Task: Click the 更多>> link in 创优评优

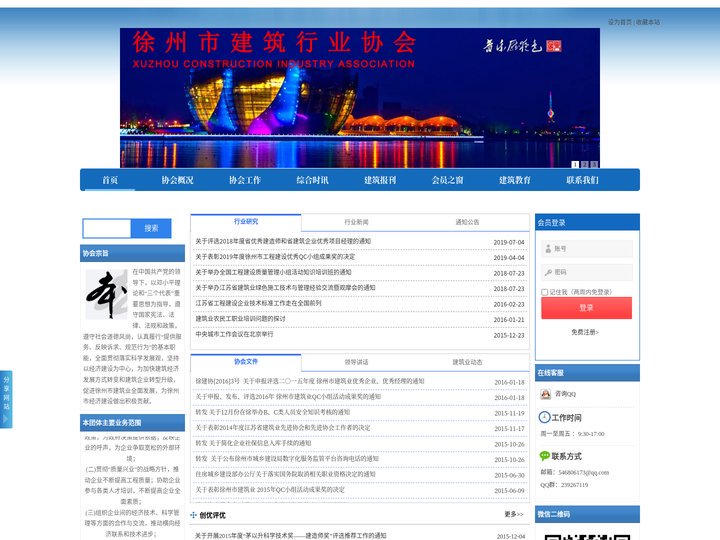Action: coord(514,514)
